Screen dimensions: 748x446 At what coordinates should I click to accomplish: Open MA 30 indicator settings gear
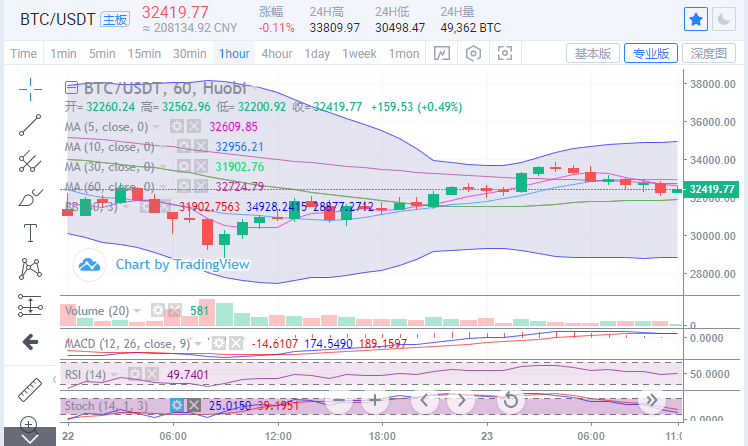coord(184,166)
